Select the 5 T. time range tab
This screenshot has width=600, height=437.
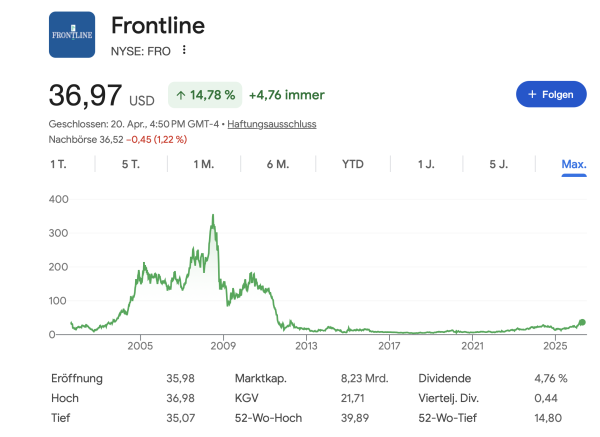point(131,164)
